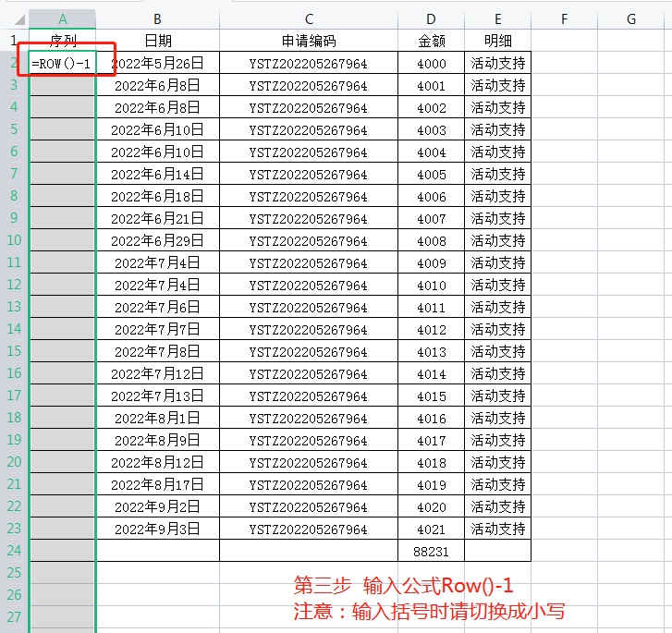Click amount cell 4010
This screenshot has height=633, width=672.
431,285
